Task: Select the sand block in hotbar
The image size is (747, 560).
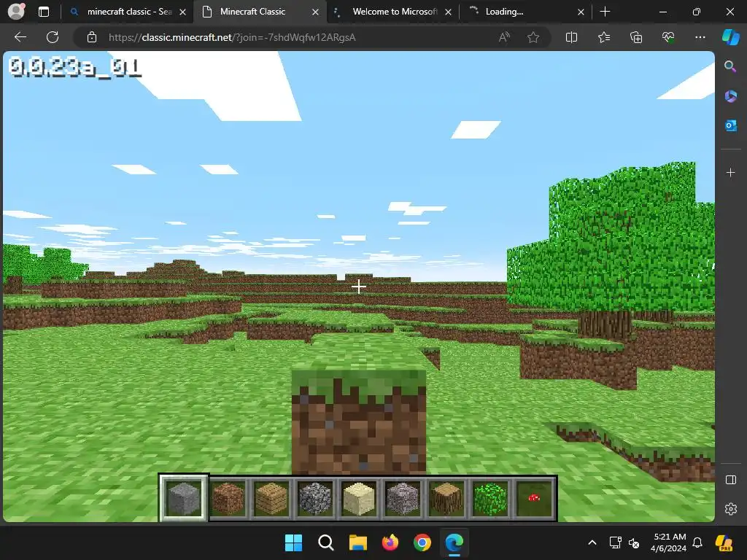Action: pos(359,498)
